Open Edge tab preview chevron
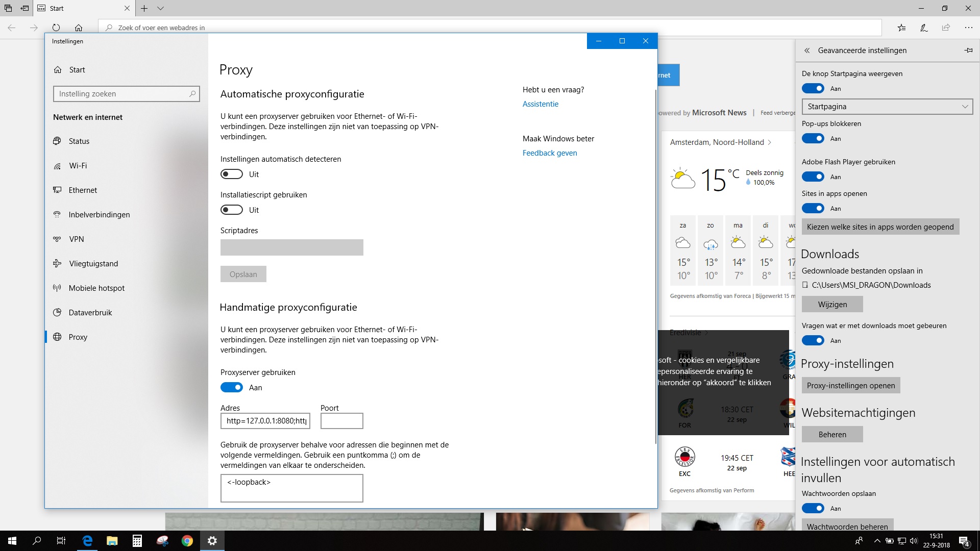Viewport: 980px width, 551px height. click(161, 8)
